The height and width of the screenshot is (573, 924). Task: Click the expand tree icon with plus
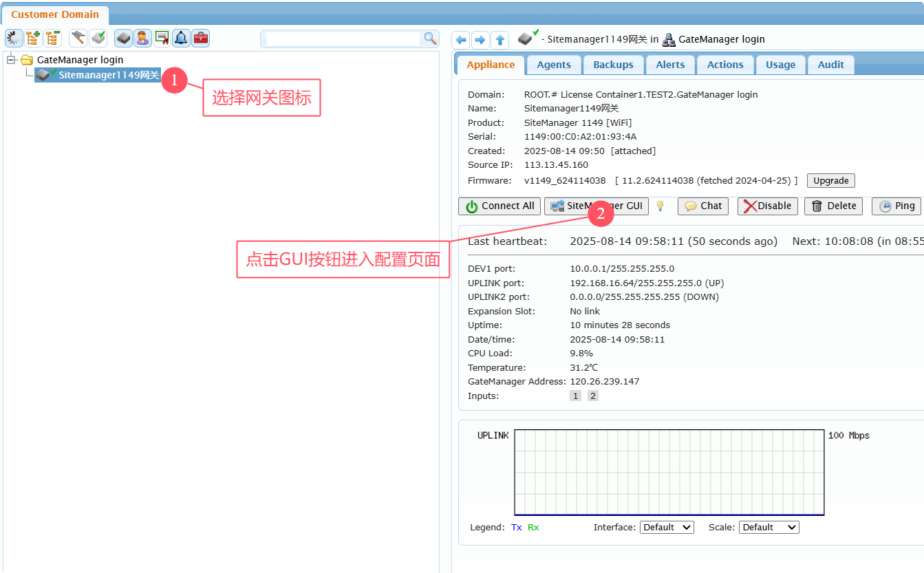click(33, 38)
